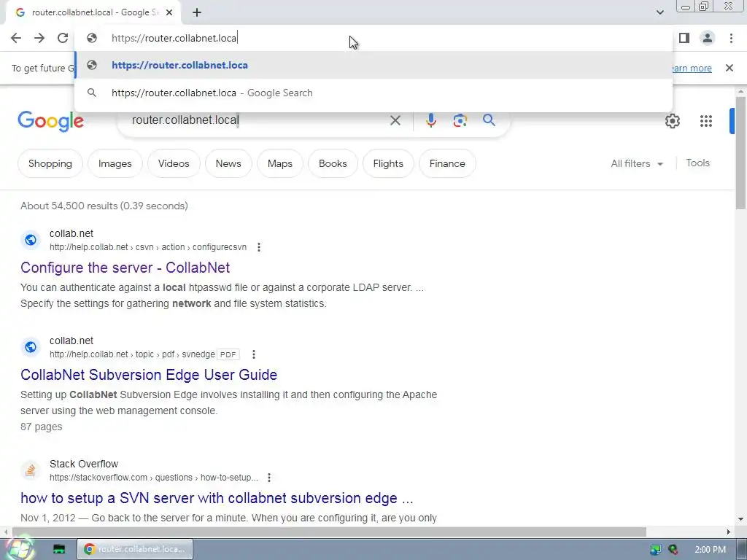
Task: Submit search with magnifier icon
Action: [489, 120]
